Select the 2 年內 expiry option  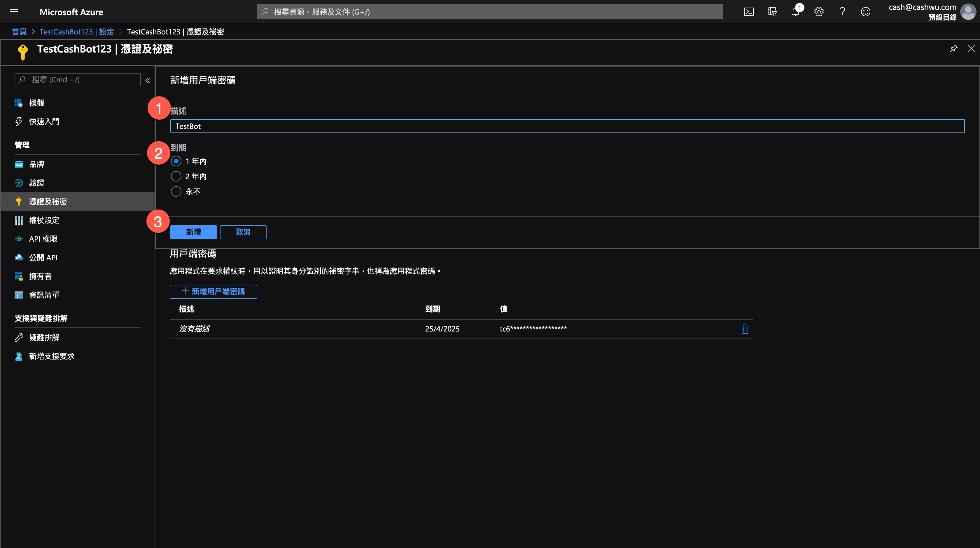(176, 177)
